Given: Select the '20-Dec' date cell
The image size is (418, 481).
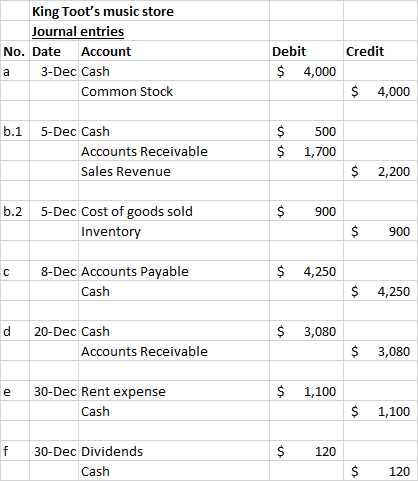Looking at the screenshot, I should 54,331.
